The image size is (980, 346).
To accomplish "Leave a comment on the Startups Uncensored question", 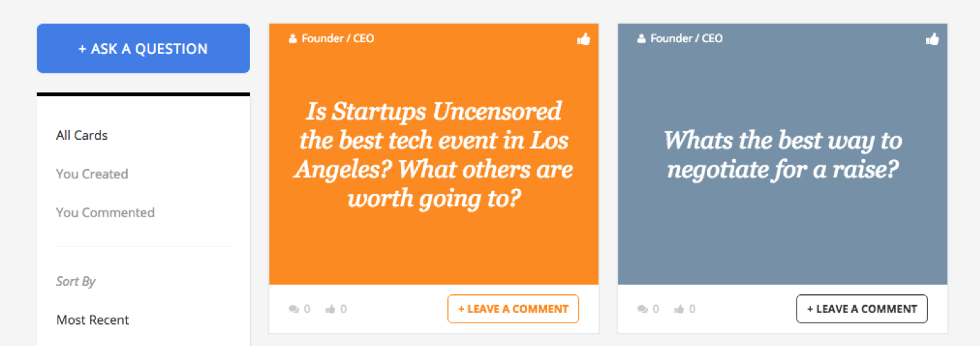I will pos(513,309).
